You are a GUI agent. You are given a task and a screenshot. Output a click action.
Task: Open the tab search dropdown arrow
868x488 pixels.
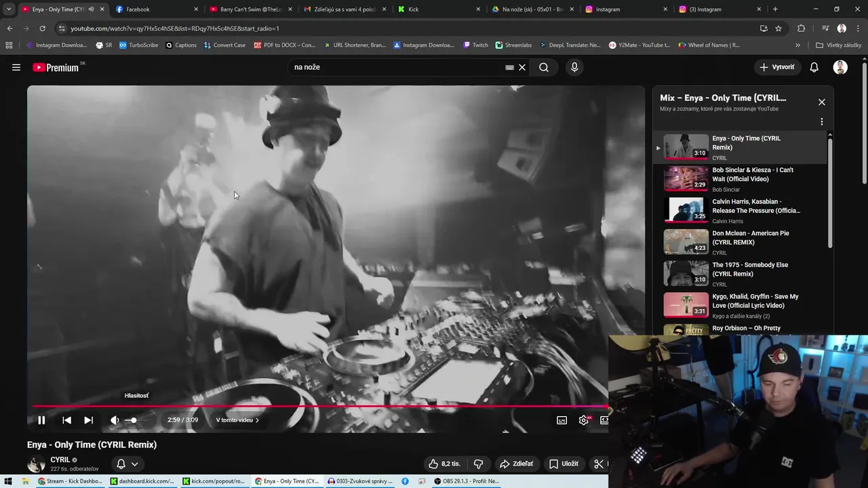pyautogui.click(x=8, y=9)
